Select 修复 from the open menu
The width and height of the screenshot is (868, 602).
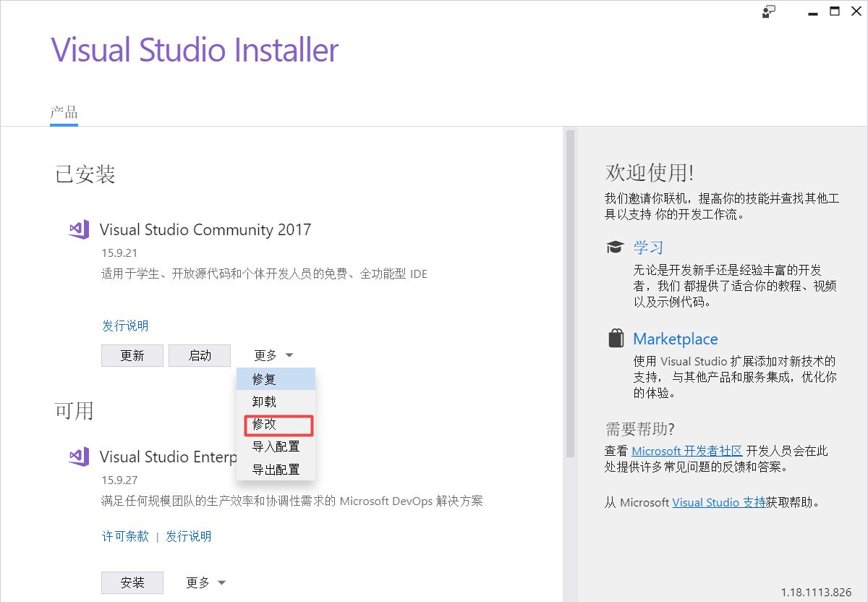tap(264, 378)
